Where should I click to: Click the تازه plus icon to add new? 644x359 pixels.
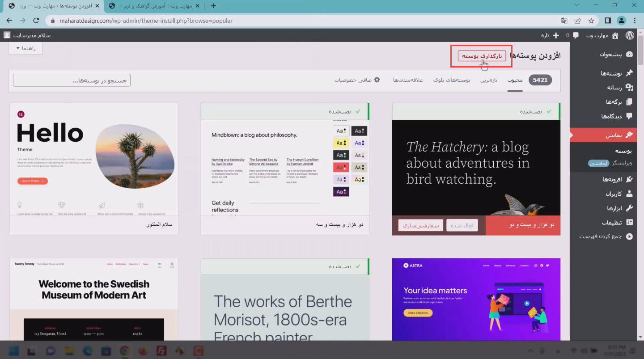(556, 35)
